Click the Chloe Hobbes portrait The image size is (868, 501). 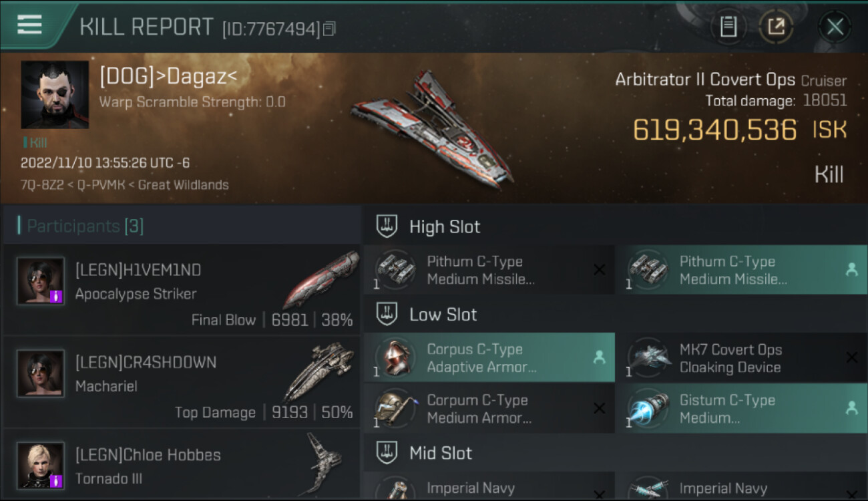(x=41, y=465)
